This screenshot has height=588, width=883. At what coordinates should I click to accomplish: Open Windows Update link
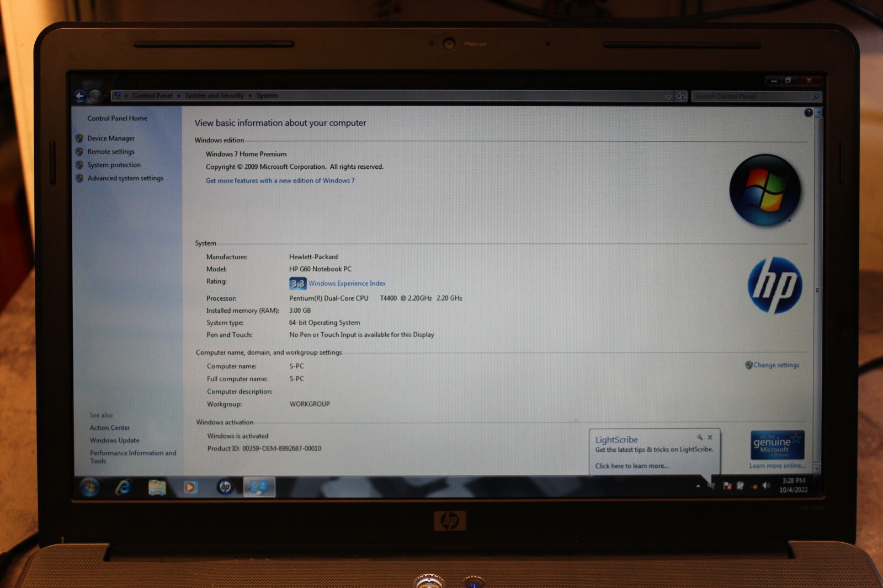pyautogui.click(x=115, y=441)
